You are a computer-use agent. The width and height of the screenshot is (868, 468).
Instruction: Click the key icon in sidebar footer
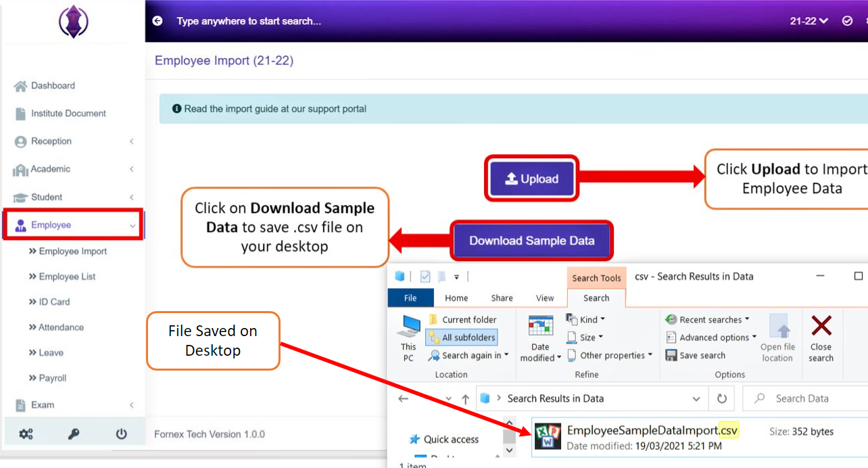(x=74, y=434)
